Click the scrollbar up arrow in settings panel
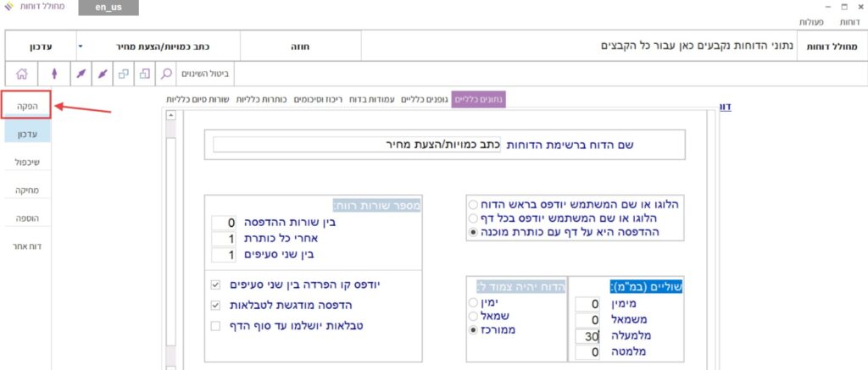This screenshot has height=370, width=868. (x=170, y=116)
